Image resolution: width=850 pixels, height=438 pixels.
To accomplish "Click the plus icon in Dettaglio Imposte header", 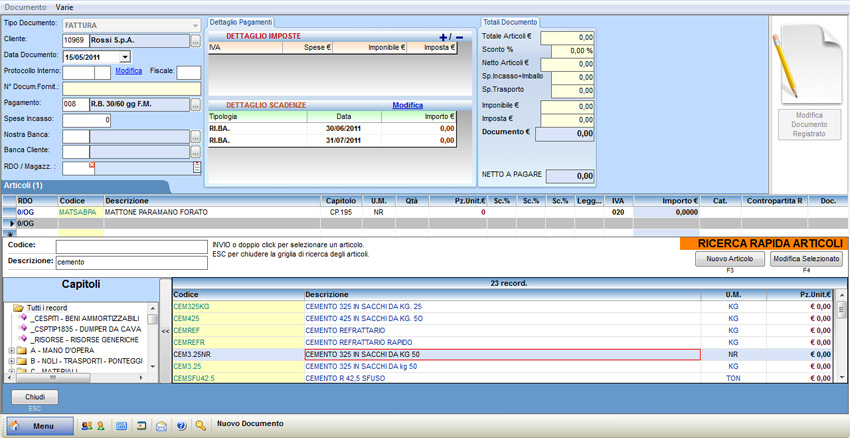I will point(444,37).
